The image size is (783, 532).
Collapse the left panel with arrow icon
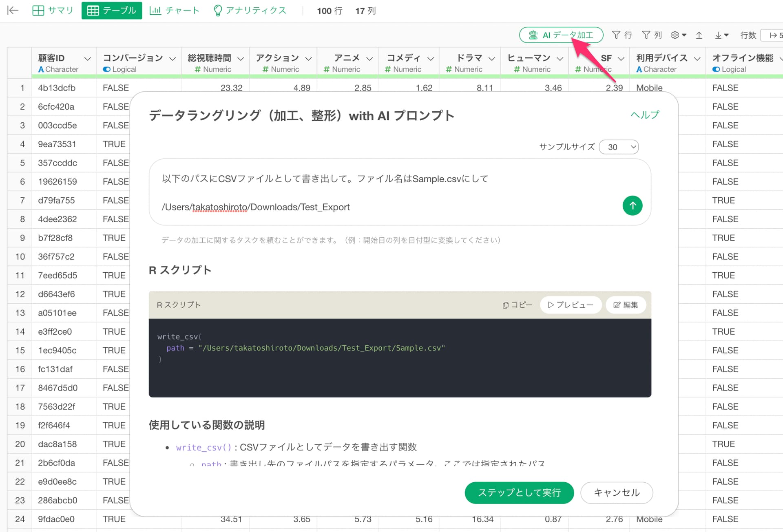[13, 11]
